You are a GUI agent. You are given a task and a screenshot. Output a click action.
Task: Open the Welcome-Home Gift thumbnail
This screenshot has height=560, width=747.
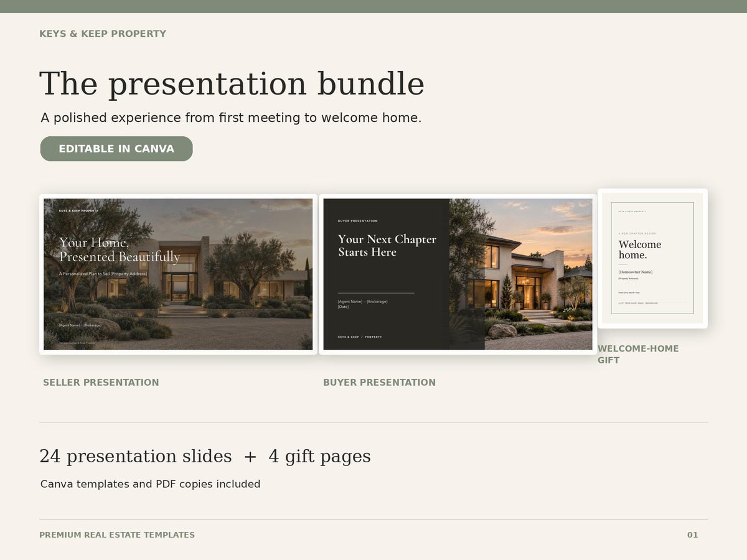pyautogui.click(x=652, y=258)
